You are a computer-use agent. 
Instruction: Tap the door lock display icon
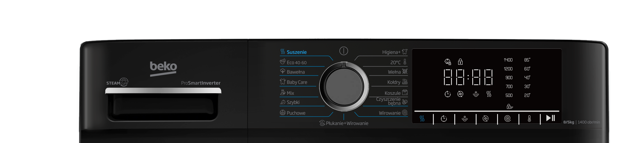click(x=460, y=62)
